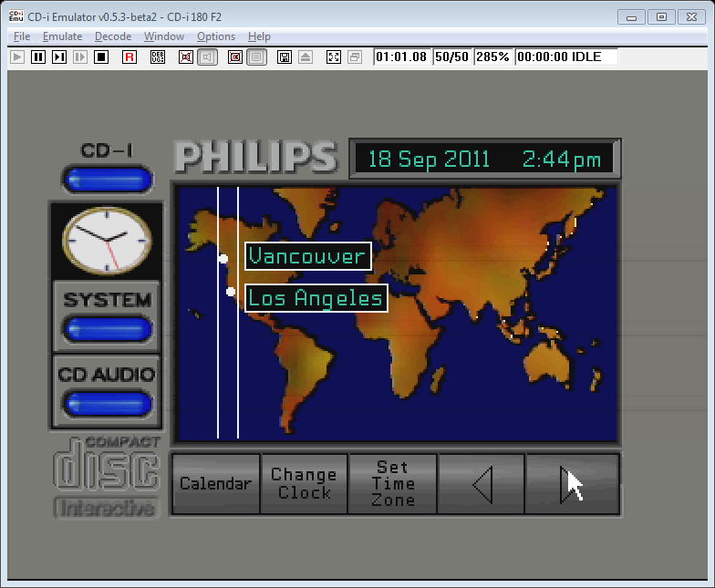Click the CD-i Emulator title bar icon
715x588 pixels.
(x=16, y=16)
